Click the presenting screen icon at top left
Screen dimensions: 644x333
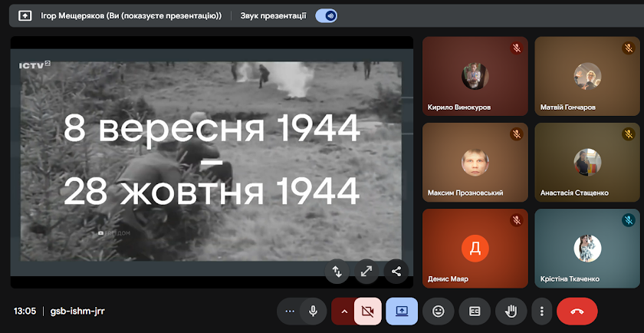point(25,15)
